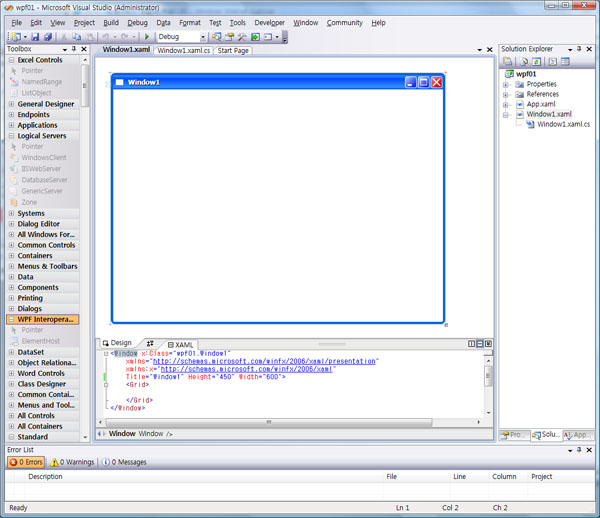Image resolution: width=600 pixels, height=518 pixels.
Task: Click the Save toolbar icon
Action: (x=35, y=37)
